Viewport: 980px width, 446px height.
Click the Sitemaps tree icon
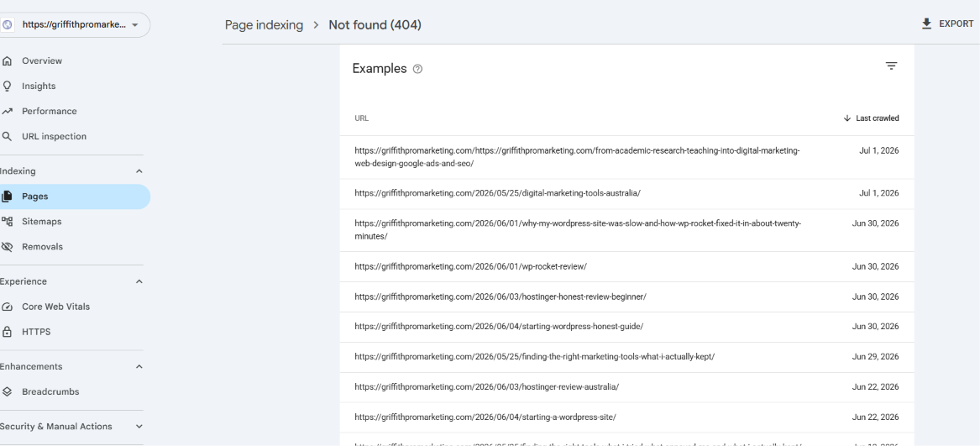coord(8,222)
